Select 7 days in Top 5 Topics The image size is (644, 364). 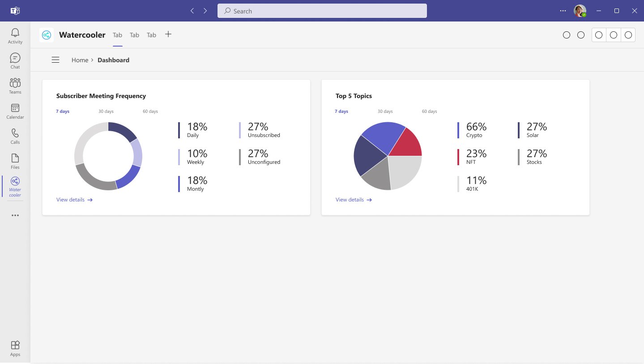(x=341, y=111)
